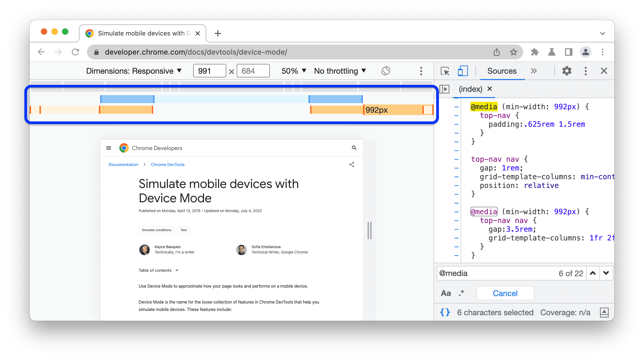Navigate up arrow for @media query result
This screenshot has width=644, height=360.
tap(593, 273)
